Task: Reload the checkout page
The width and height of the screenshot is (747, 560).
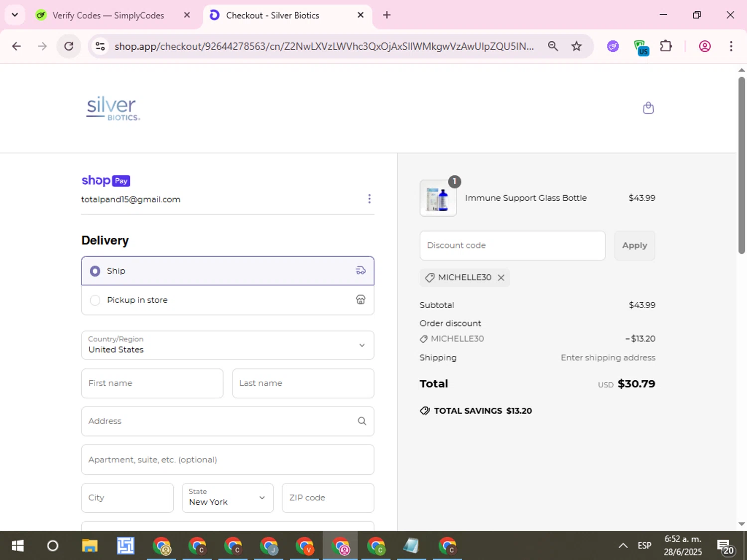Action: (x=69, y=46)
